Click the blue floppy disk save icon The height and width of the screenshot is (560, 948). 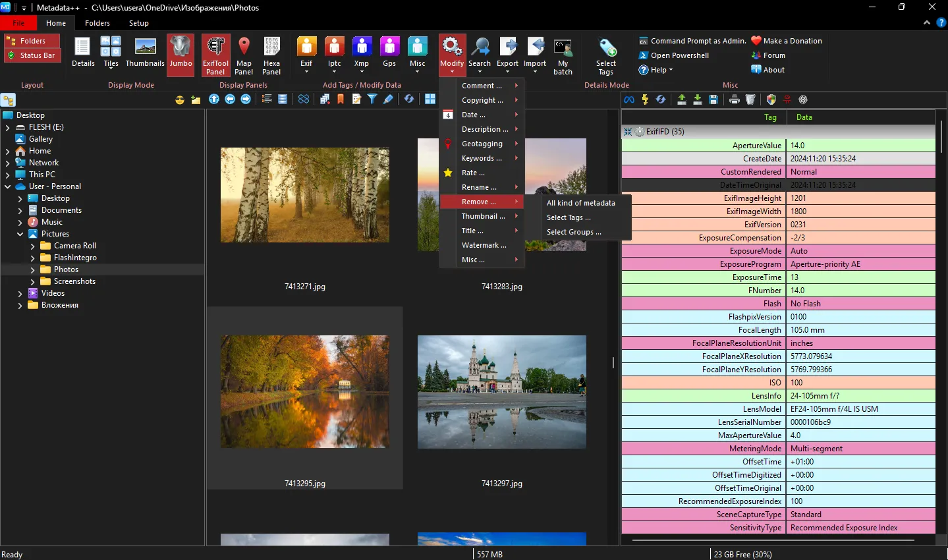coord(713,99)
